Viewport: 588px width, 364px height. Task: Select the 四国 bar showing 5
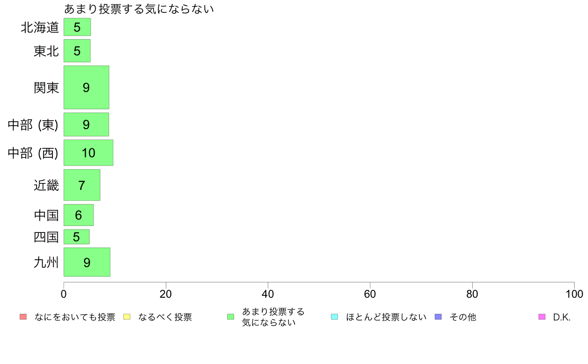(77, 237)
